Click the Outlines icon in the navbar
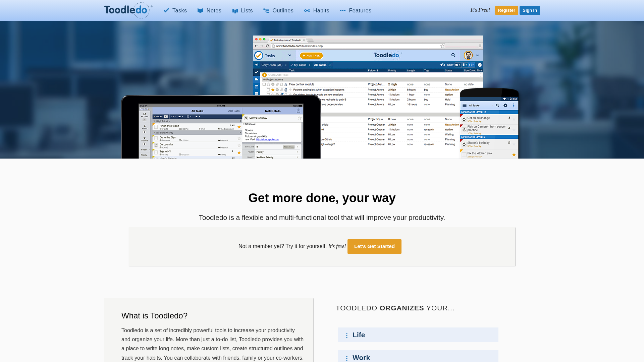Viewport: 644px width, 362px height. [266, 10]
